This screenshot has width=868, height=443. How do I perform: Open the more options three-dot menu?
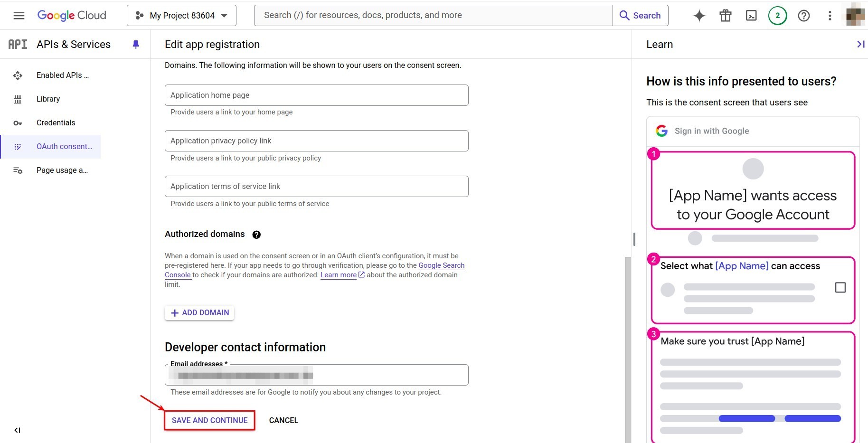tap(830, 15)
